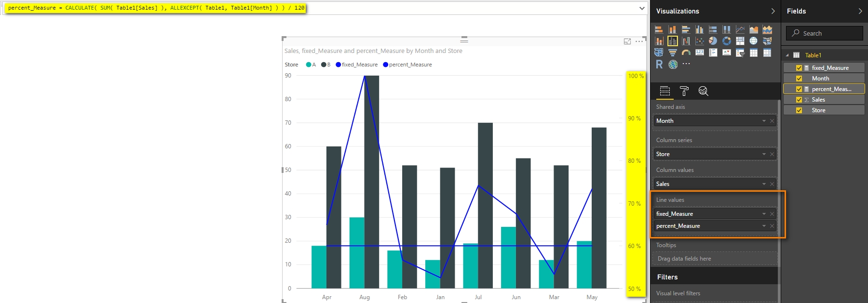Select the matrix visual
Screen dimensions: 868x303
click(767, 53)
